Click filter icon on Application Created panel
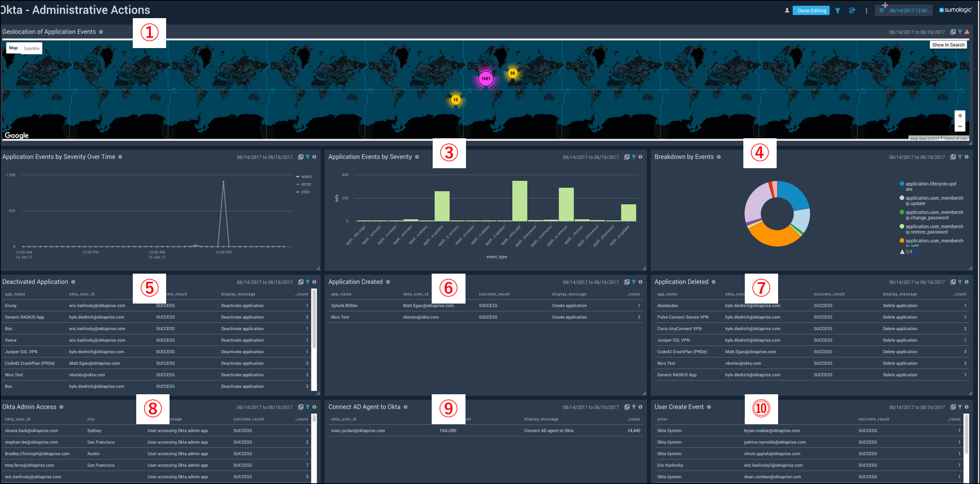 634,282
